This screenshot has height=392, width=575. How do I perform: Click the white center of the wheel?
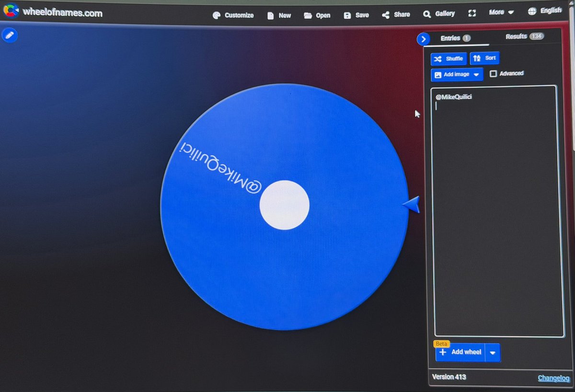pos(284,205)
